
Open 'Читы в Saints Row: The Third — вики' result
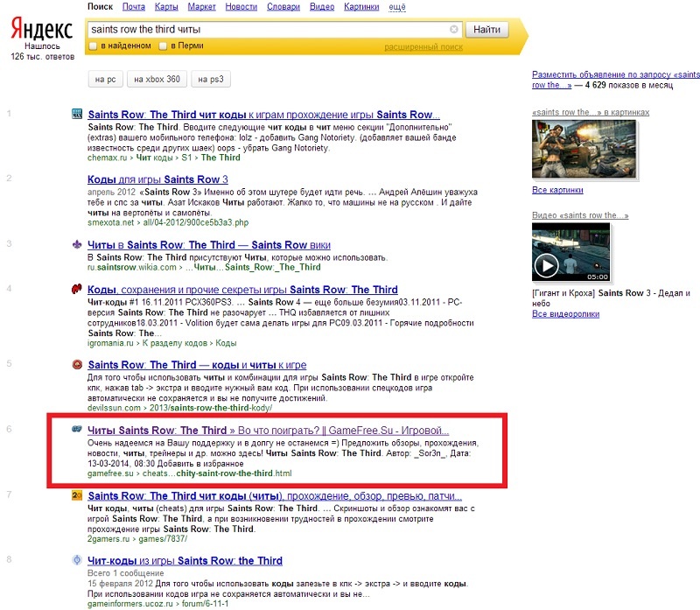click(209, 245)
